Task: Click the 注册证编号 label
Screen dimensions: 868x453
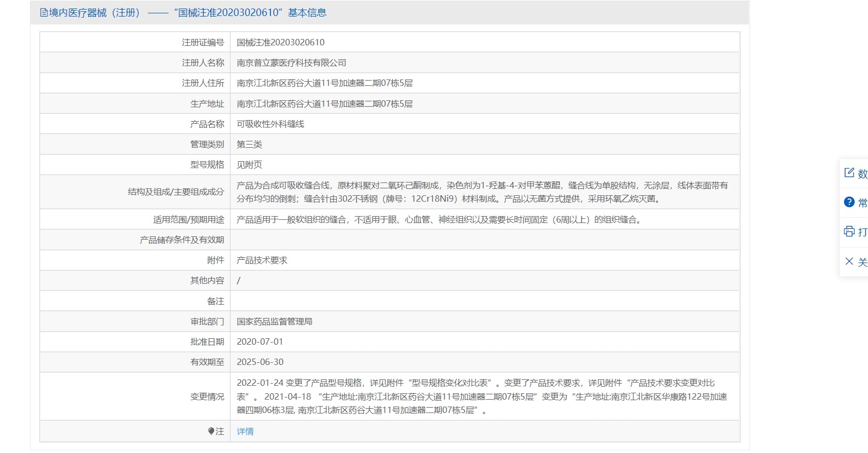Action: [x=203, y=42]
